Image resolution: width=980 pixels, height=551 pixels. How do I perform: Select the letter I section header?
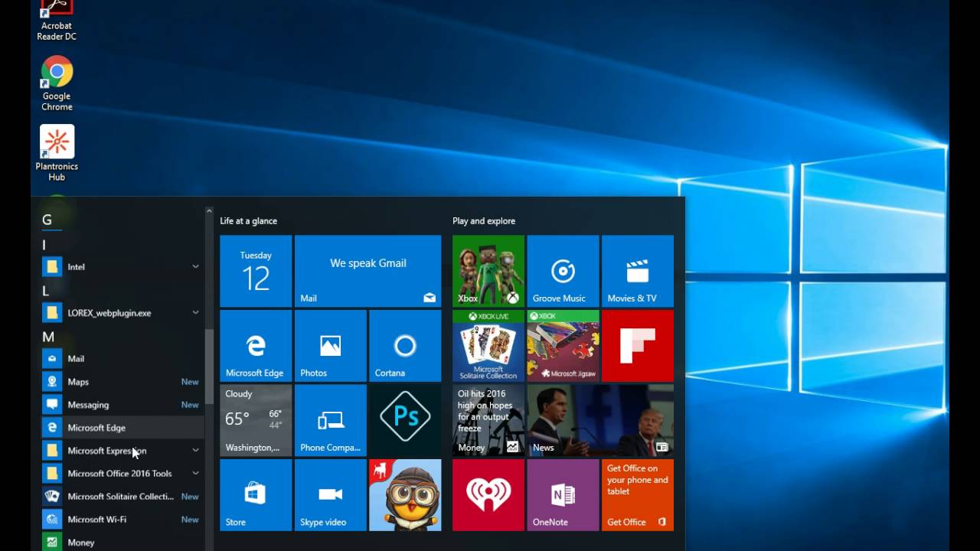[44, 245]
